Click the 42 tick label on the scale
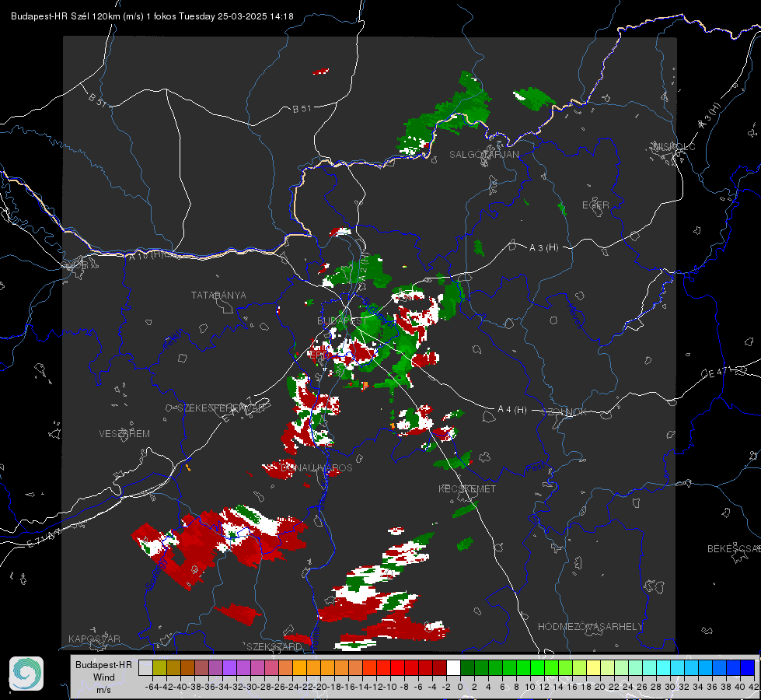Screen dimensions: 761x700 pos(754,687)
